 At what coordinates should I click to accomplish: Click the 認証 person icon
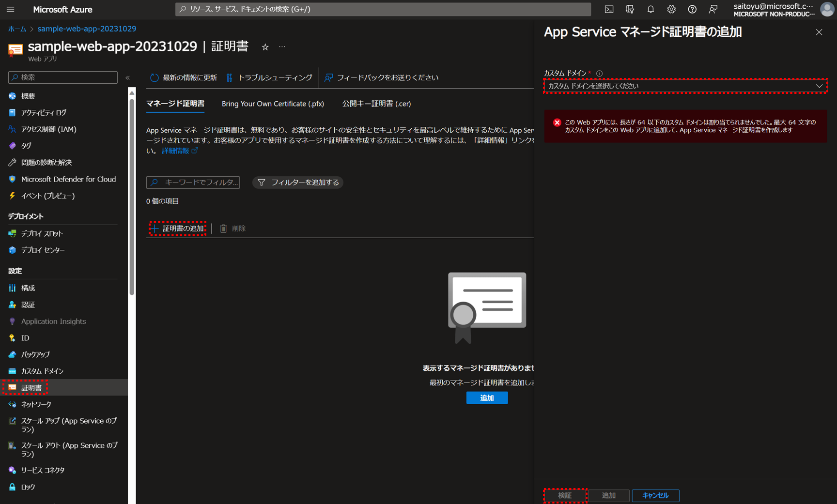pyautogui.click(x=12, y=305)
